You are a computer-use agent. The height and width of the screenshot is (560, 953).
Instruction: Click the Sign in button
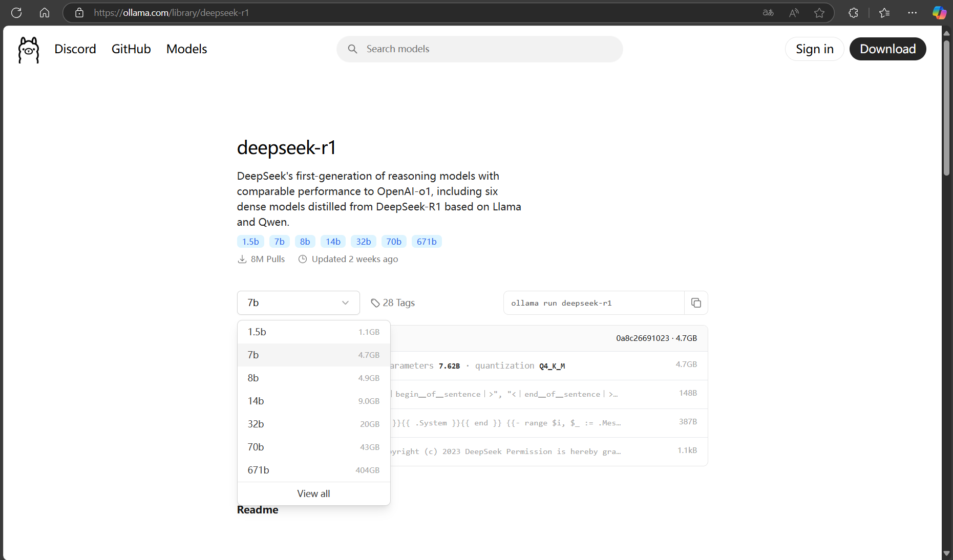tap(815, 49)
